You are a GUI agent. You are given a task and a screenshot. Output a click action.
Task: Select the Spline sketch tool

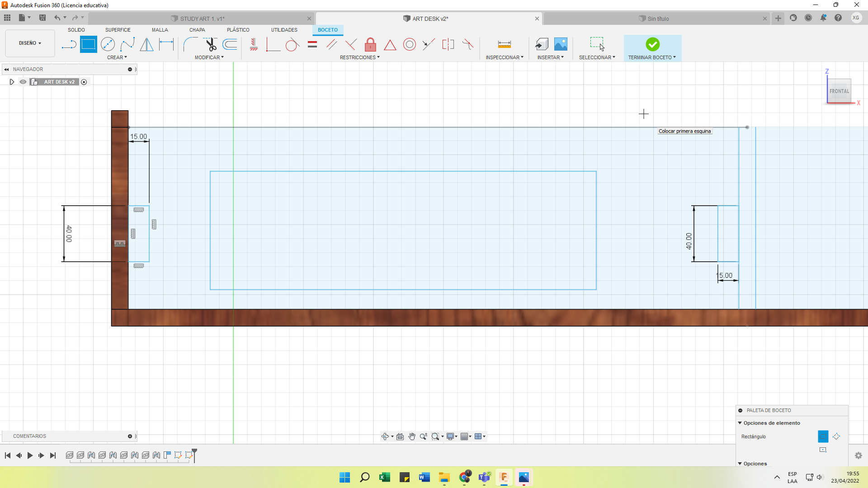click(127, 44)
